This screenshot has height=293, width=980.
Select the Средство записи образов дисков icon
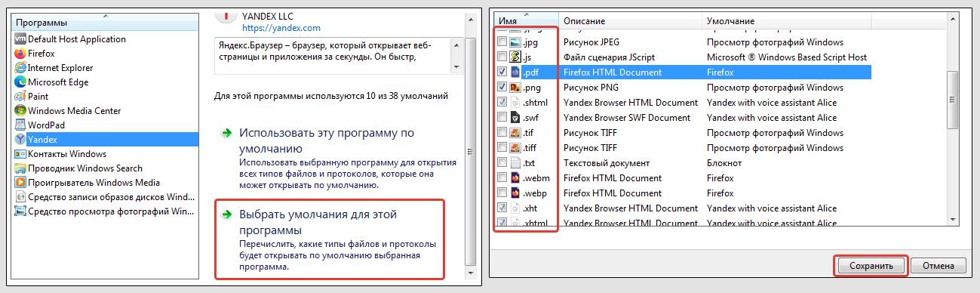(x=20, y=197)
